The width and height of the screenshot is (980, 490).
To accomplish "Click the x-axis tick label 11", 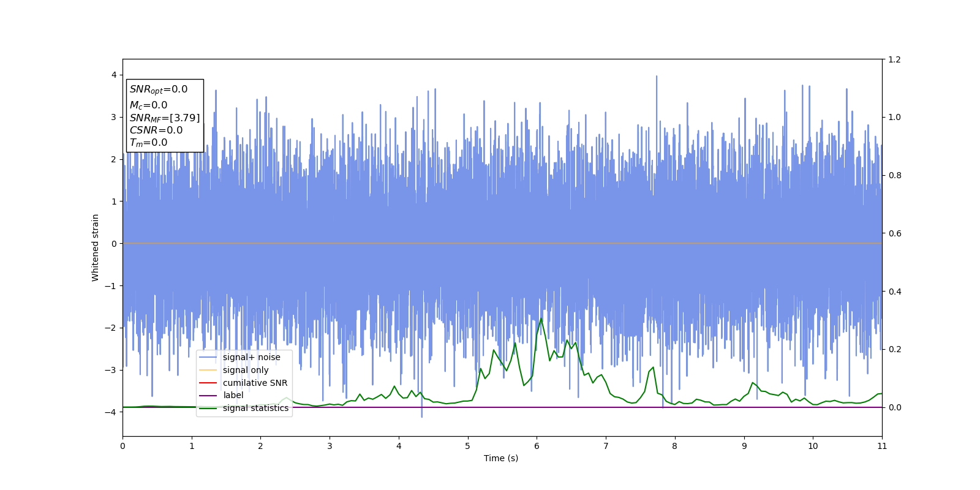I will click(882, 446).
